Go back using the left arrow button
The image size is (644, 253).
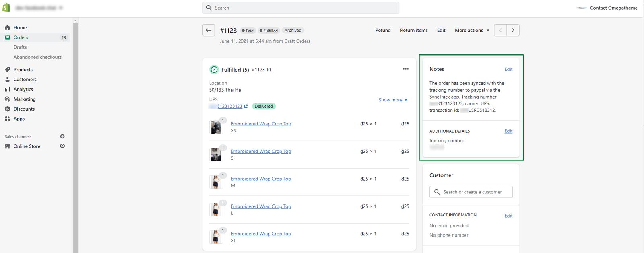coord(208,30)
